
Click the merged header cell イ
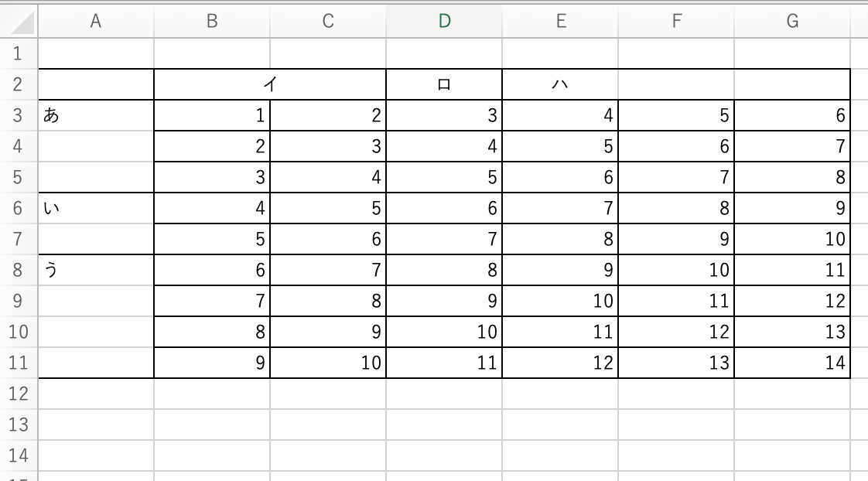[269, 84]
